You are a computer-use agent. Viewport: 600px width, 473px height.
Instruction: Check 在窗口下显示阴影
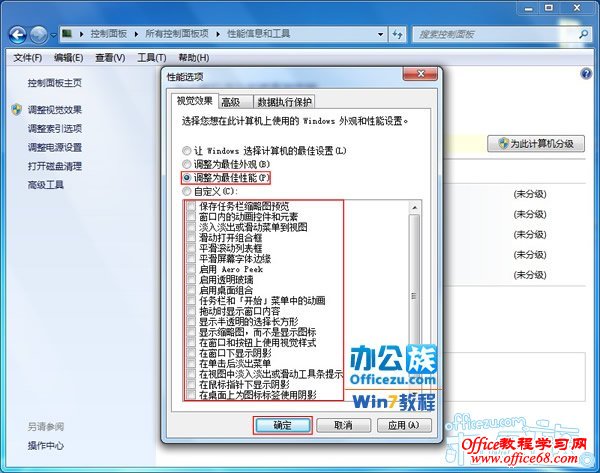pos(191,353)
